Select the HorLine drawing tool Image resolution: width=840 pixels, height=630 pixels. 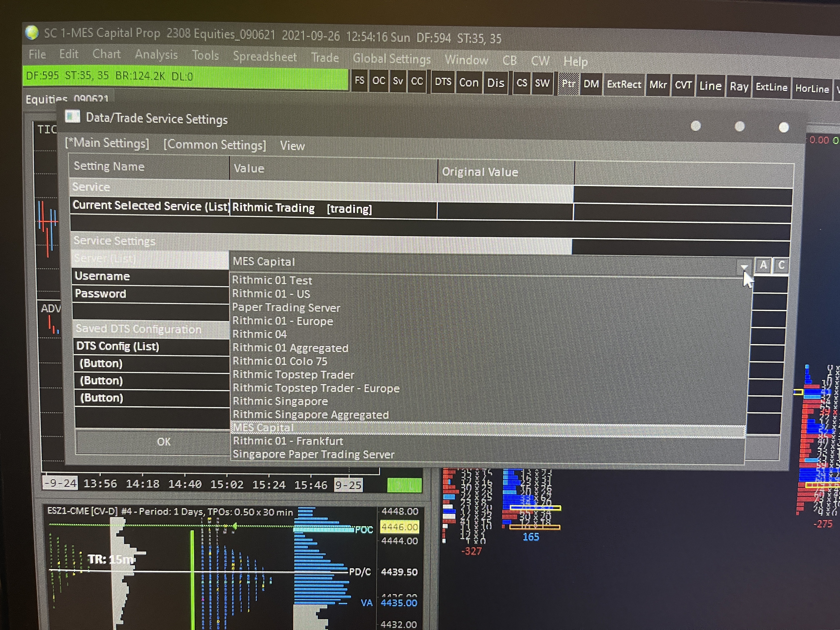click(812, 89)
